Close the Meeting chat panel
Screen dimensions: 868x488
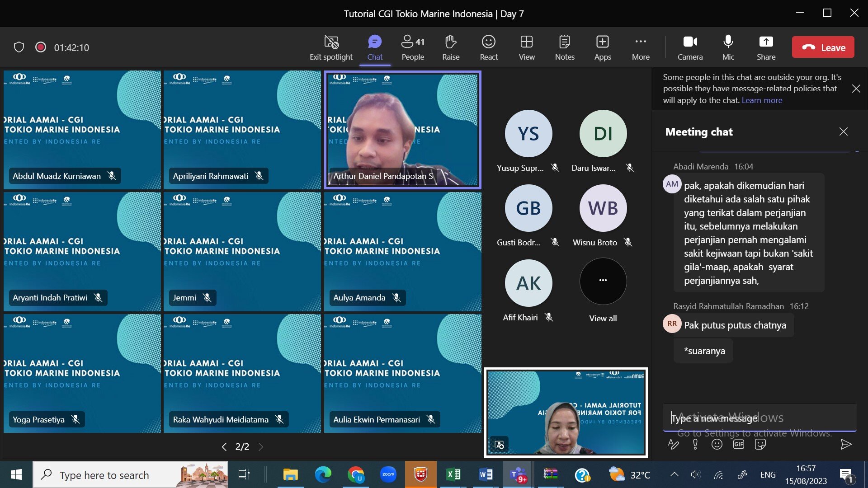(843, 131)
